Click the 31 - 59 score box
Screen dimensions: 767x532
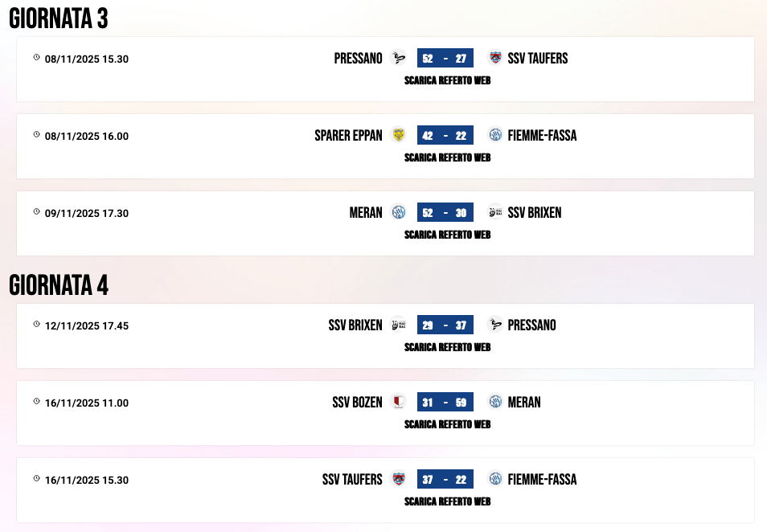click(x=445, y=402)
